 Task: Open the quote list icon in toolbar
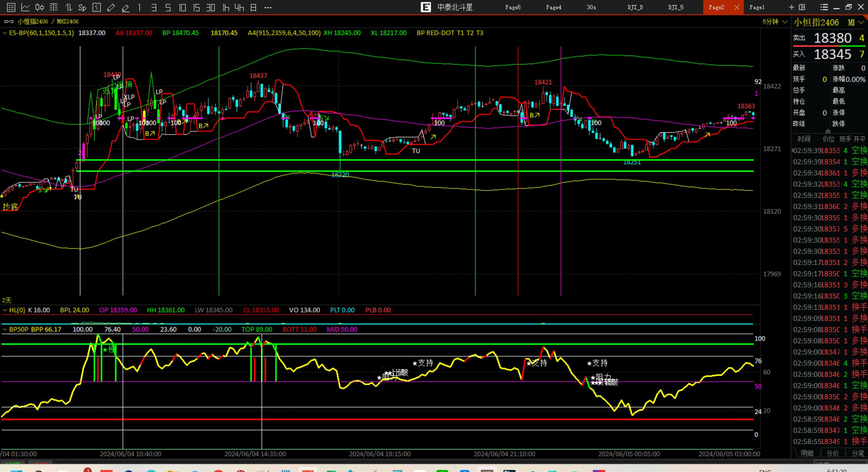(11, 7)
